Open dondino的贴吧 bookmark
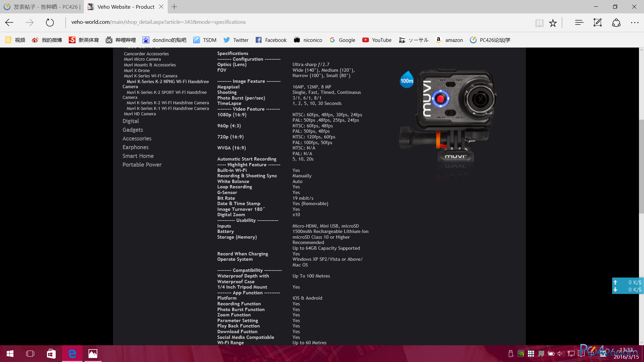 (164, 40)
